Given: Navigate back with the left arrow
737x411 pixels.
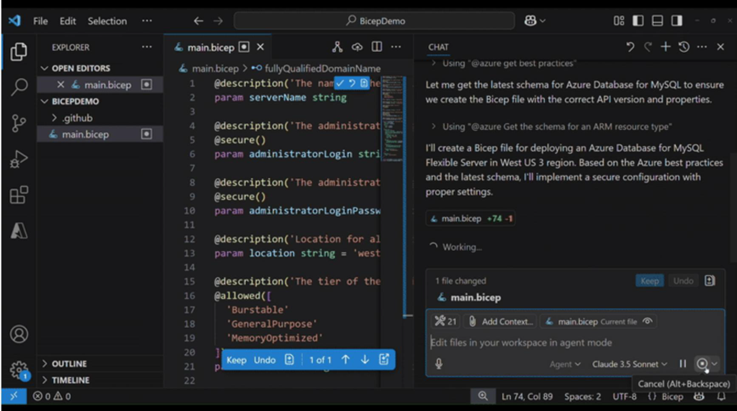Looking at the screenshot, I should pos(198,21).
